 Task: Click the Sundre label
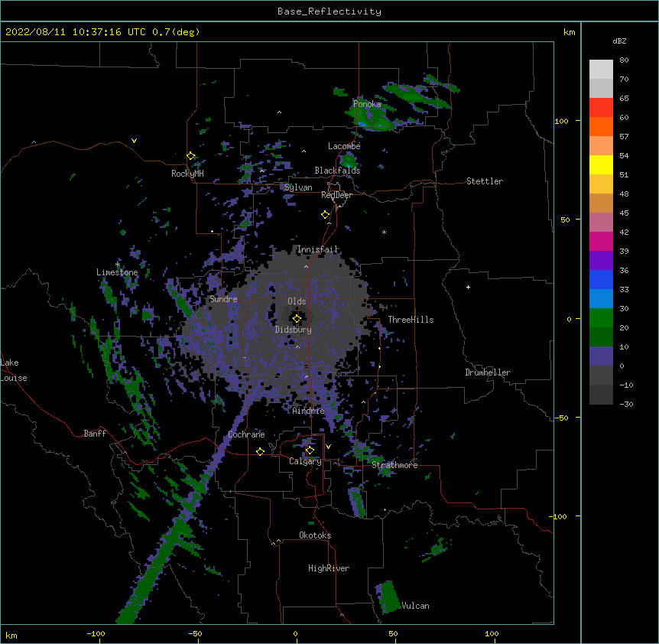pos(223,299)
